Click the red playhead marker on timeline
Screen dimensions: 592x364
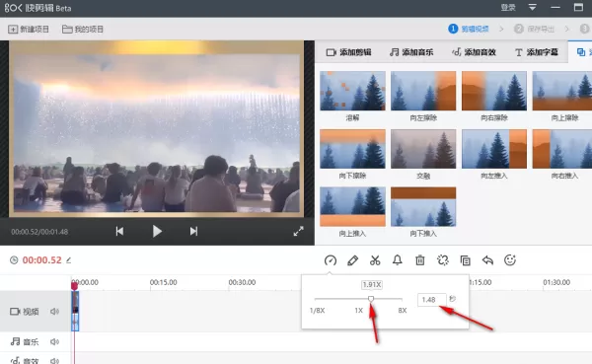(74, 286)
